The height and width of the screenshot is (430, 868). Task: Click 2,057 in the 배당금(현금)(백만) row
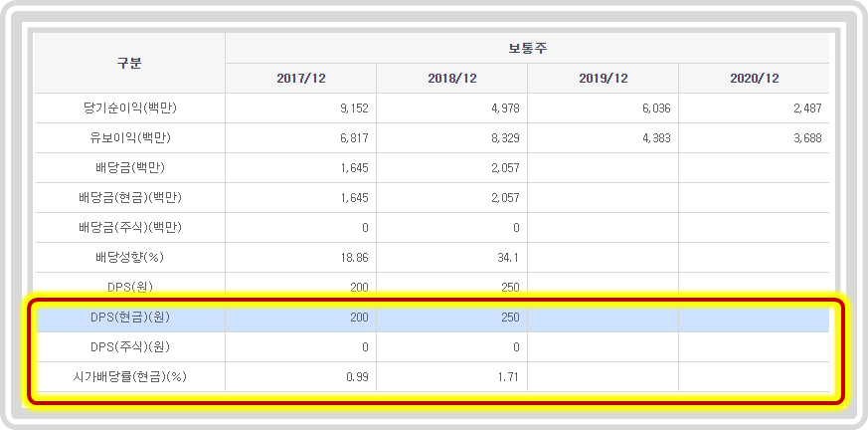point(505,198)
